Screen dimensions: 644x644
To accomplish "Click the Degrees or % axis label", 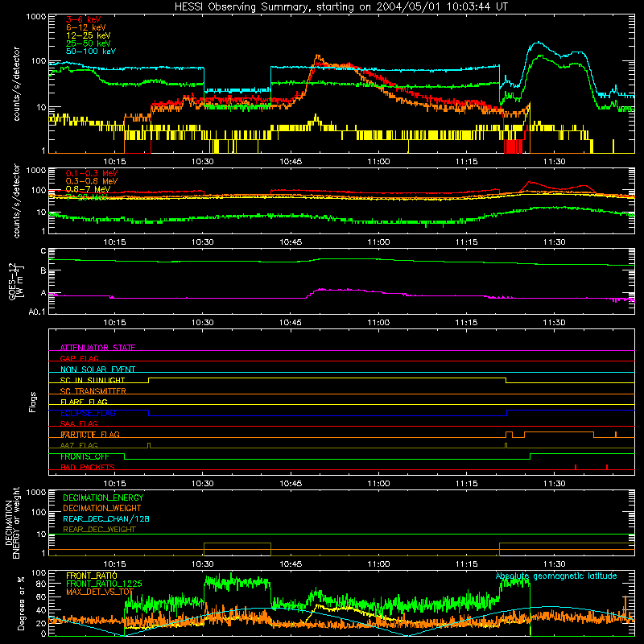I will 21,604.
